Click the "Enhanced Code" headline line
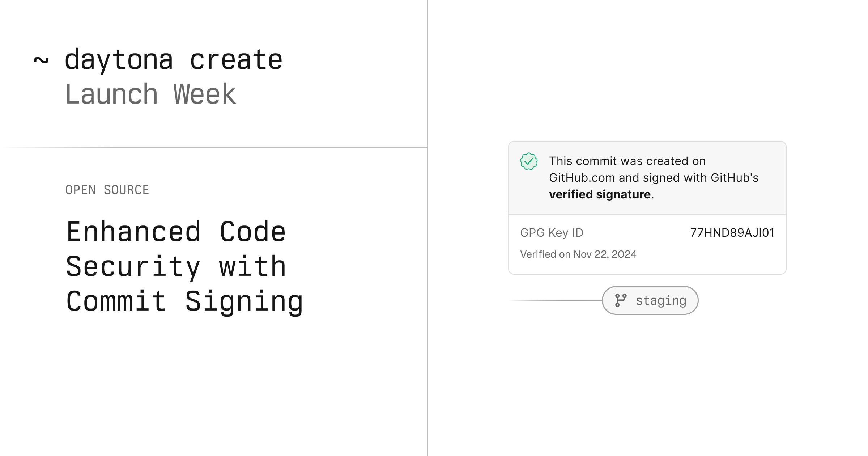The image size is (868, 456). 176,232
